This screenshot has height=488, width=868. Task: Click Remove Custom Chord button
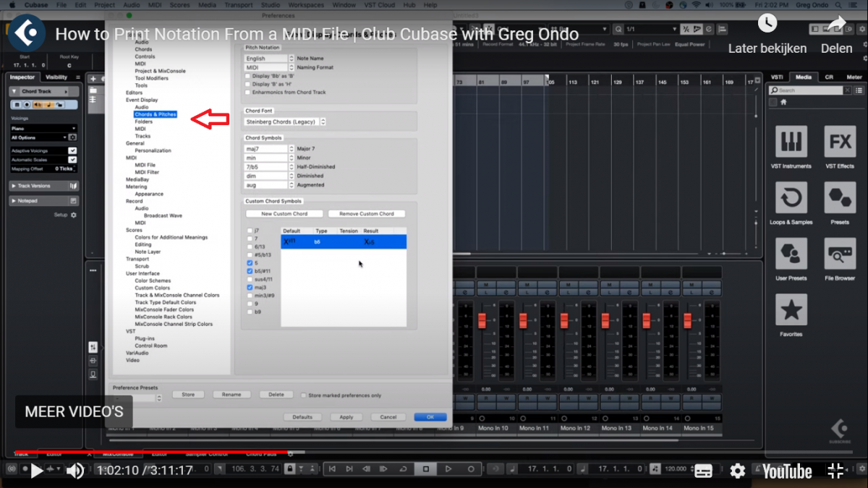tap(367, 214)
